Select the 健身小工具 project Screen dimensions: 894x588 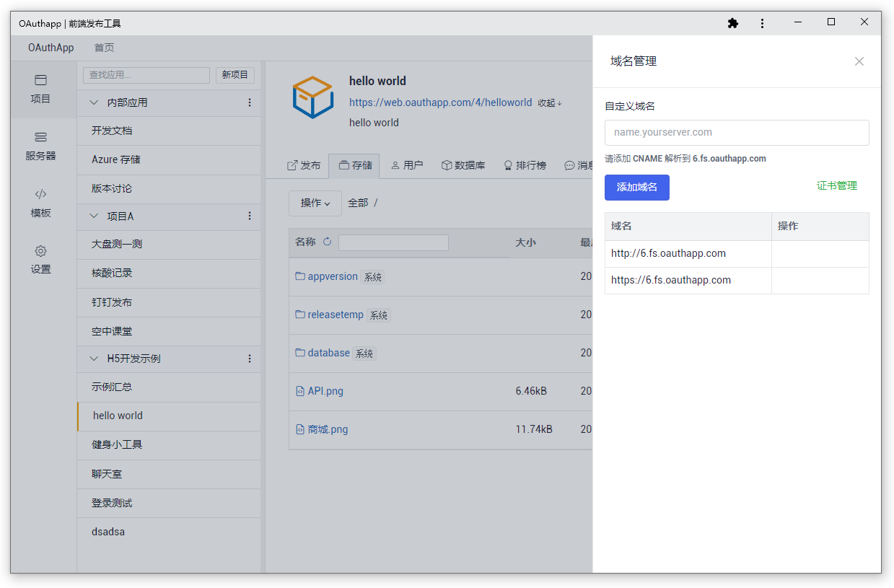pyautogui.click(x=117, y=445)
